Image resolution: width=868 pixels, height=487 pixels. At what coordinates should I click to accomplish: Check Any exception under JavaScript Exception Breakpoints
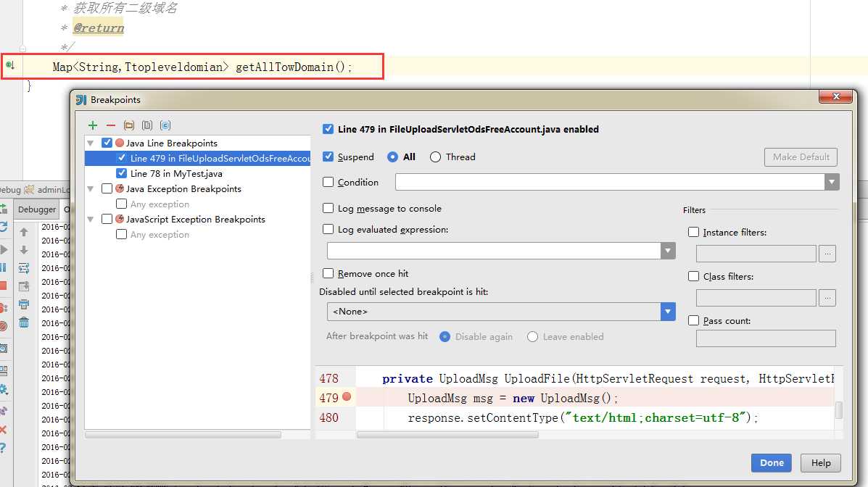pos(122,234)
